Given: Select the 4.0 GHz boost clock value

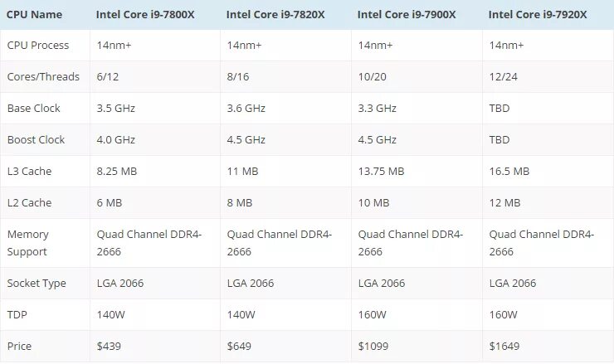Looking at the screenshot, I should (x=116, y=140).
